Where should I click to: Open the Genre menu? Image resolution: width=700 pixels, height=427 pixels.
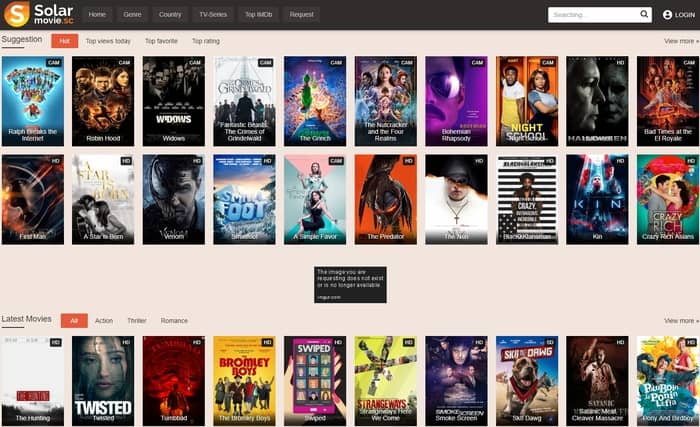(132, 14)
